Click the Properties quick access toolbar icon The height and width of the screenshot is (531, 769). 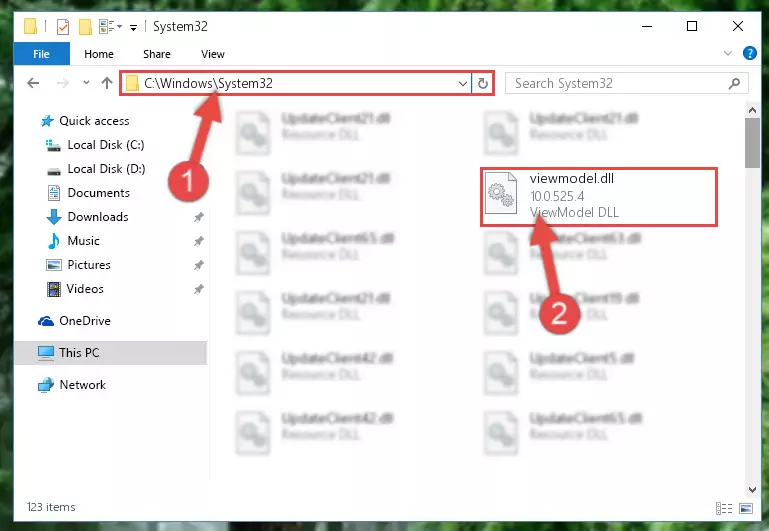pos(63,27)
